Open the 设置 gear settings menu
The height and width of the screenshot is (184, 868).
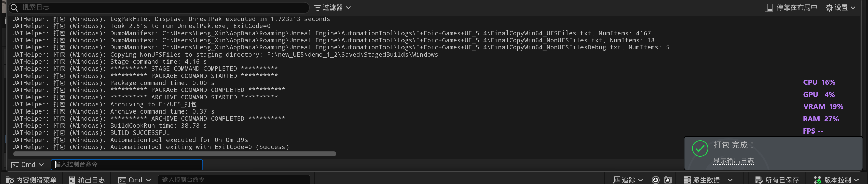click(840, 7)
